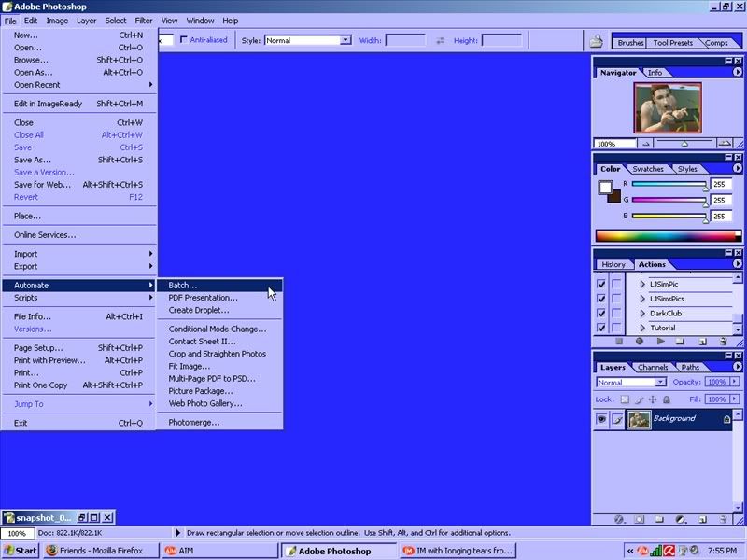
Task: Open Friends - Mozilla Firefox taskbar button
Action: 102,551
